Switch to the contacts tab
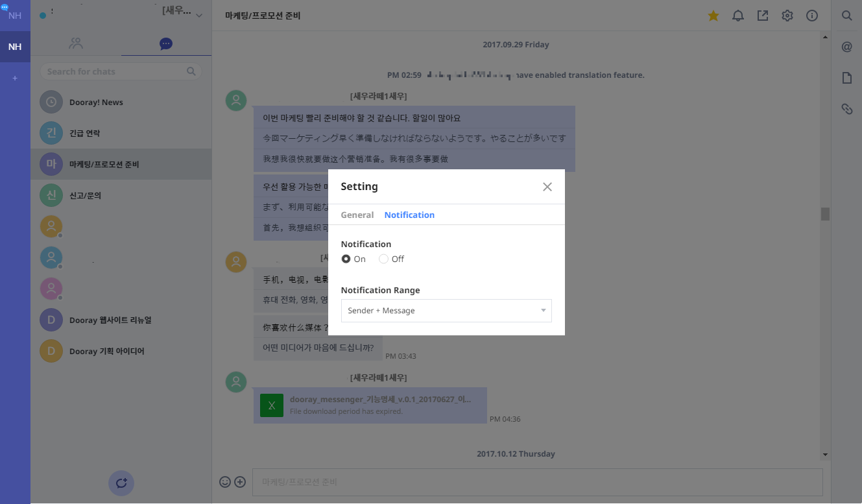This screenshot has height=504, width=862. pyautogui.click(x=76, y=43)
